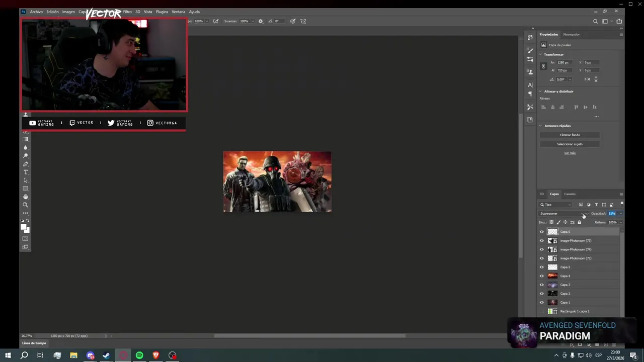
Task: Select the Rectangle shape tool
Action: pos(26,189)
